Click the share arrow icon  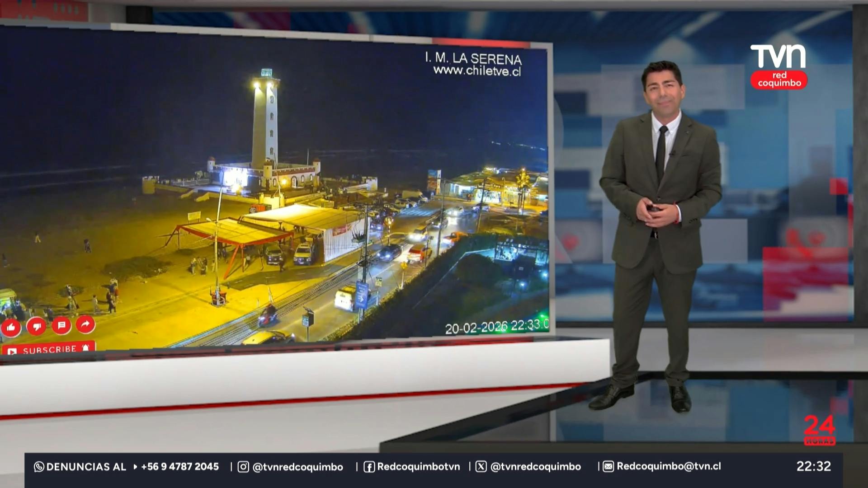click(85, 324)
